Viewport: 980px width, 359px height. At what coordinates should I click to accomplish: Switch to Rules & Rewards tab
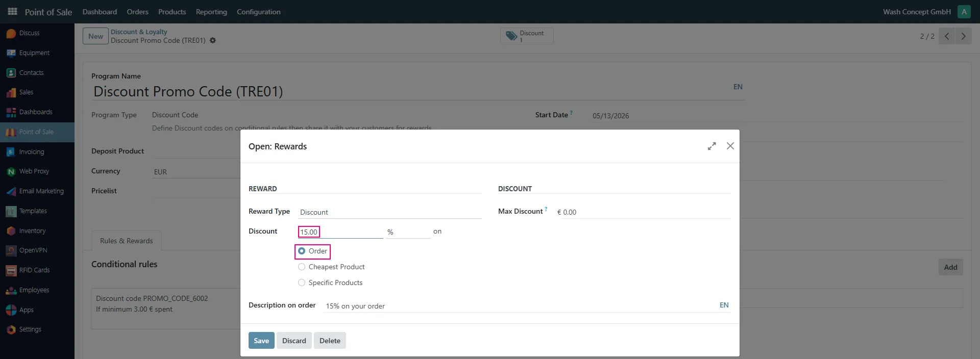127,241
